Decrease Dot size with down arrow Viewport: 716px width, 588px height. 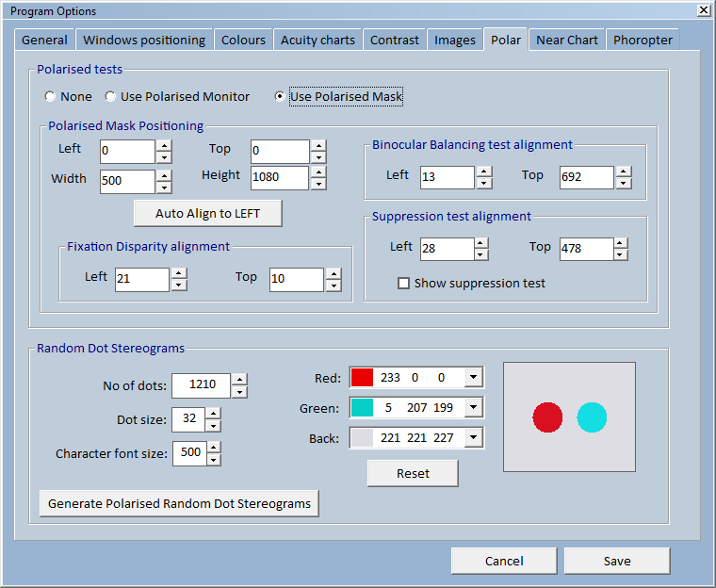pyautogui.click(x=213, y=425)
